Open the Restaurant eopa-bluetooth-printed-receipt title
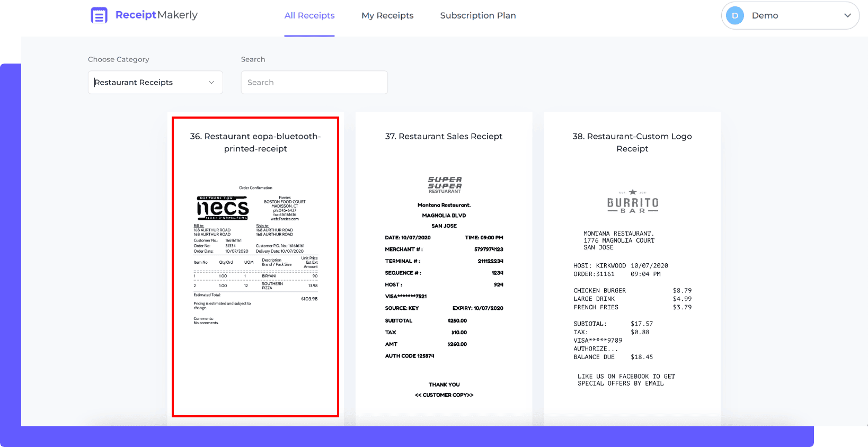The width and height of the screenshot is (868, 447). pos(255,142)
